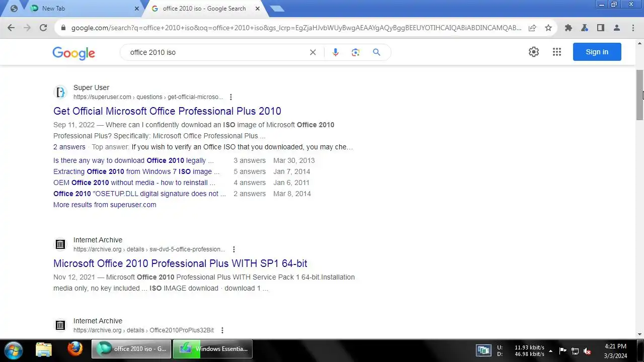Open File Explorer from taskbar
Image resolution: width=644 pixels, height=362 pixels.
point(44,349)
